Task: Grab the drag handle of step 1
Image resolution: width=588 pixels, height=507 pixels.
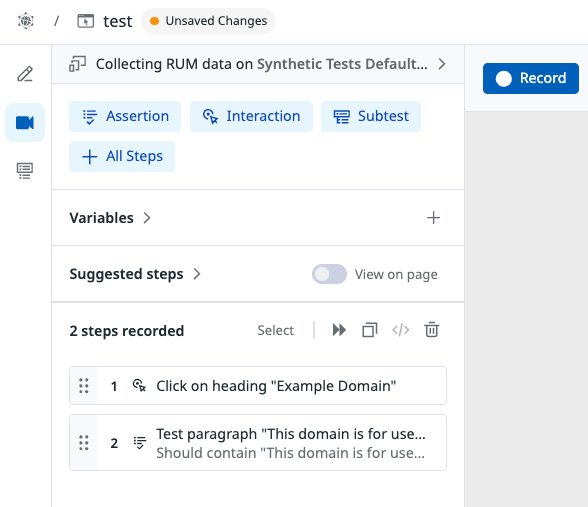Action: [84, 386]
